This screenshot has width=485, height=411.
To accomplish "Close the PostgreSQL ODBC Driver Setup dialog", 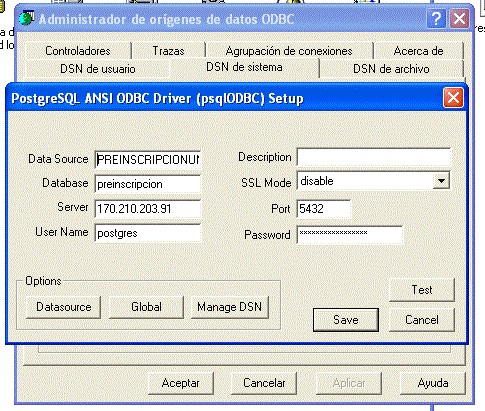I will point(453,98).
